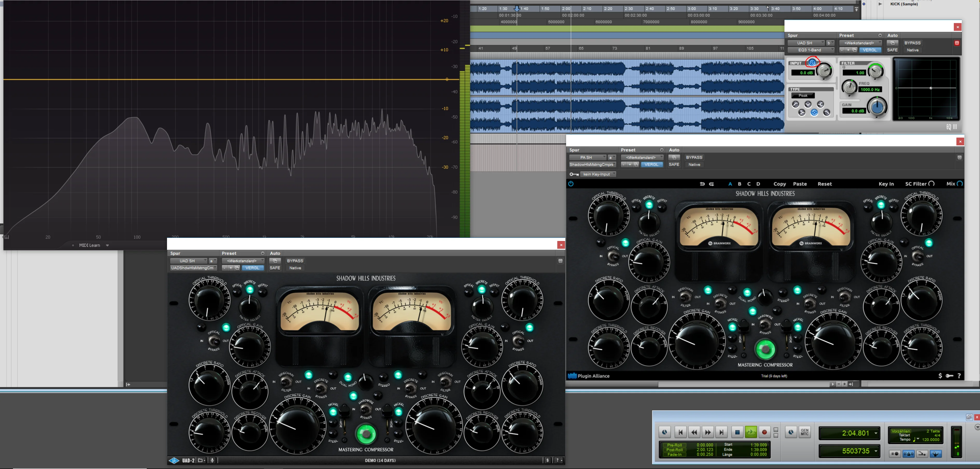
Task: Click the EQ3 Freq knob
Action: pyautogui.click(x=850, y=87)
